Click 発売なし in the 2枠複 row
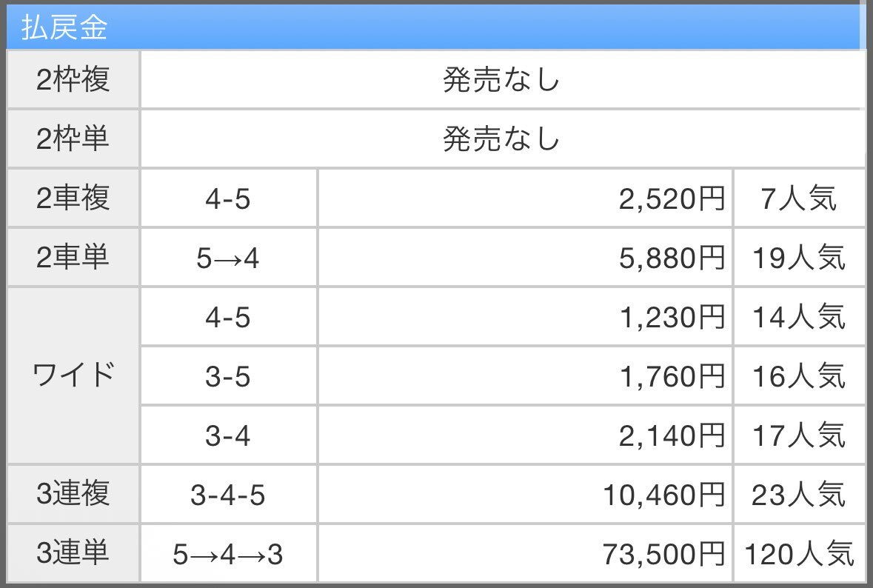This screenshot has width=873, height=588. point(501,79)
